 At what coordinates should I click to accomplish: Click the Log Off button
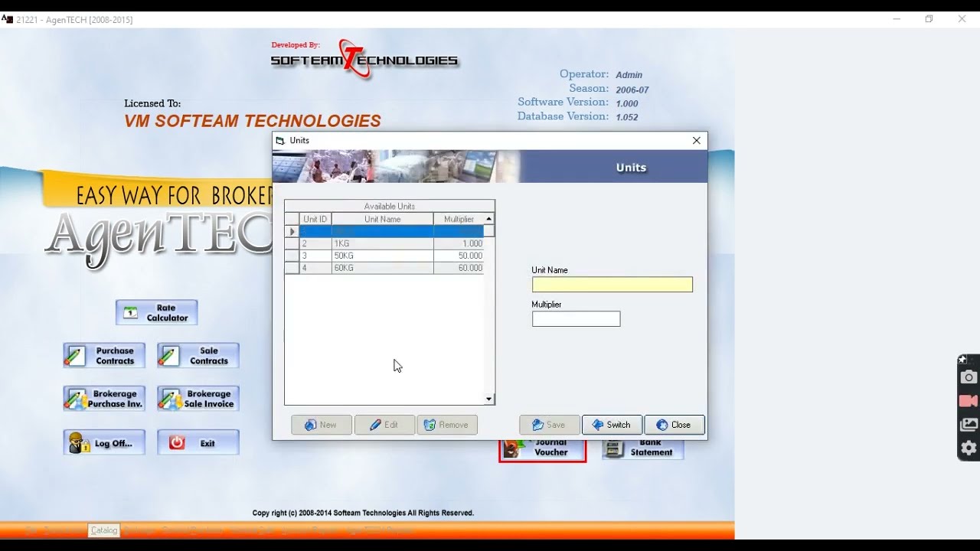(x=104, y=442)
